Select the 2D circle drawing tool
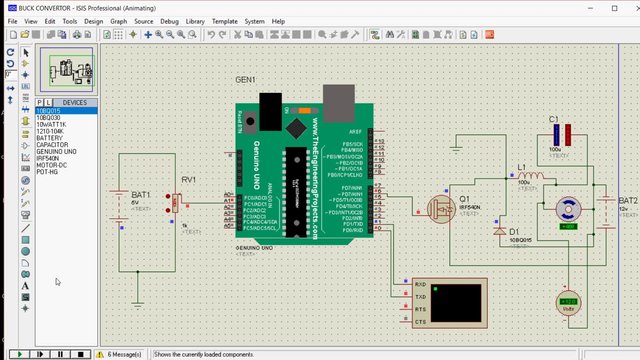This screenshot has height=360, width=640. [x=25, y=251]
